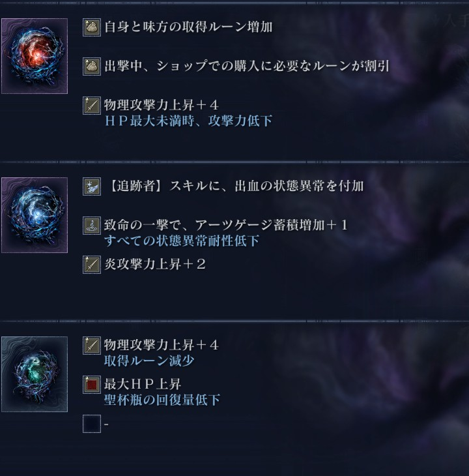The height and width of the screenshot is (476, 469).
Task: Click sword icon of third relic's 物理攻撃力上昇+4
Action: click(x=92, y=346)
